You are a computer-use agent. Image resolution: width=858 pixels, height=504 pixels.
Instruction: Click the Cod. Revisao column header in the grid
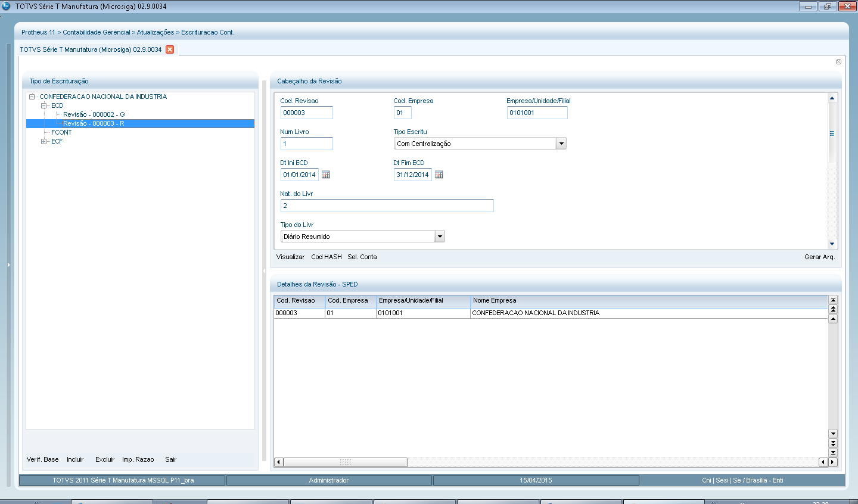pos(300,301)
